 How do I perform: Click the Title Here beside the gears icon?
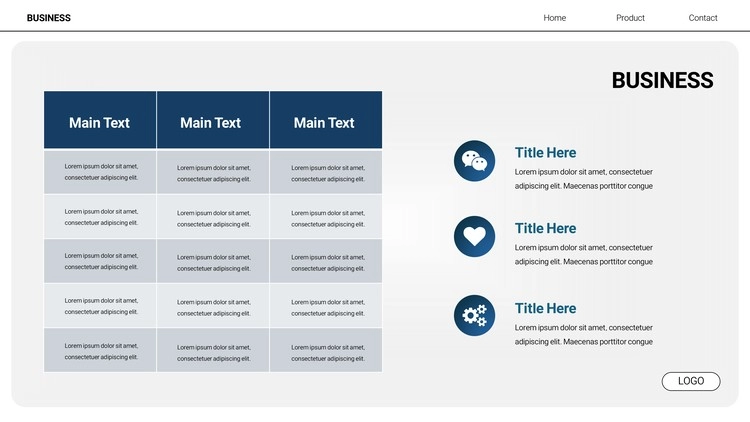[x=545, y=308]
